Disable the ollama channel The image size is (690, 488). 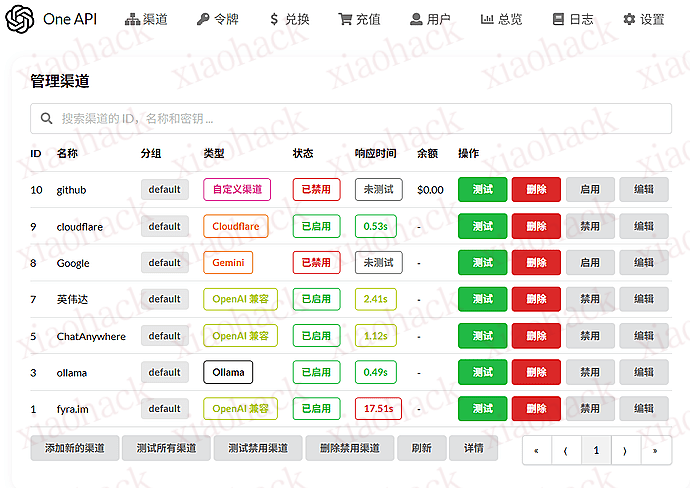(x=590, y=372)
